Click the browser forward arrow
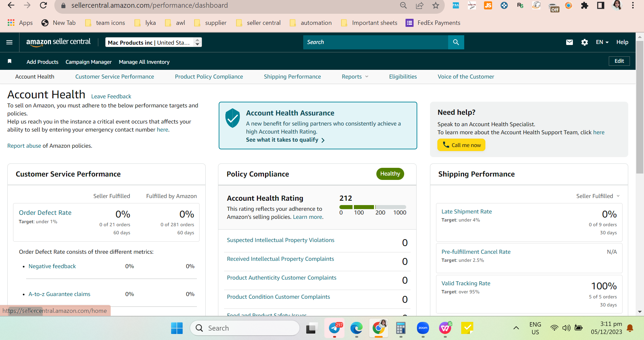The image size is (644, 340). tap(27, 5)
